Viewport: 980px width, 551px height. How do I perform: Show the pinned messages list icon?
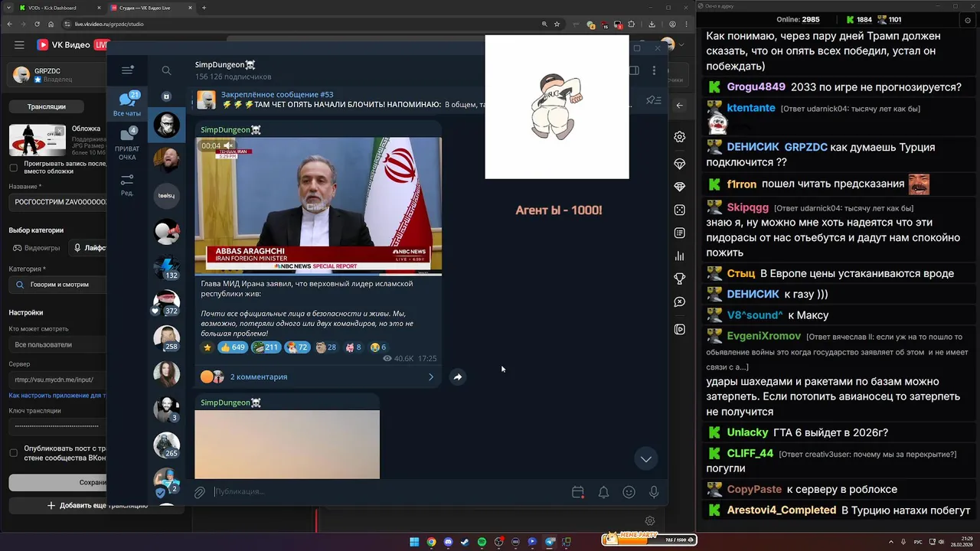[x=653, y=100]
